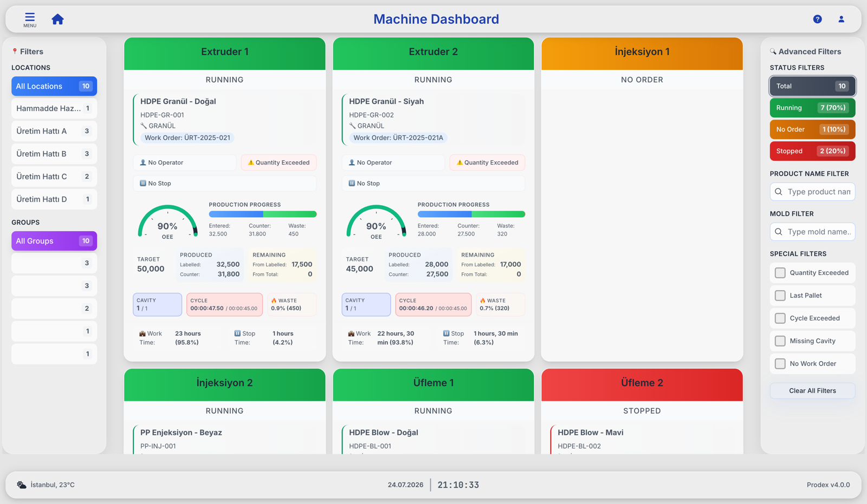
Task: Open the Üfleme 1 card header
Action: pyautogui.click(x=433, y=385)
